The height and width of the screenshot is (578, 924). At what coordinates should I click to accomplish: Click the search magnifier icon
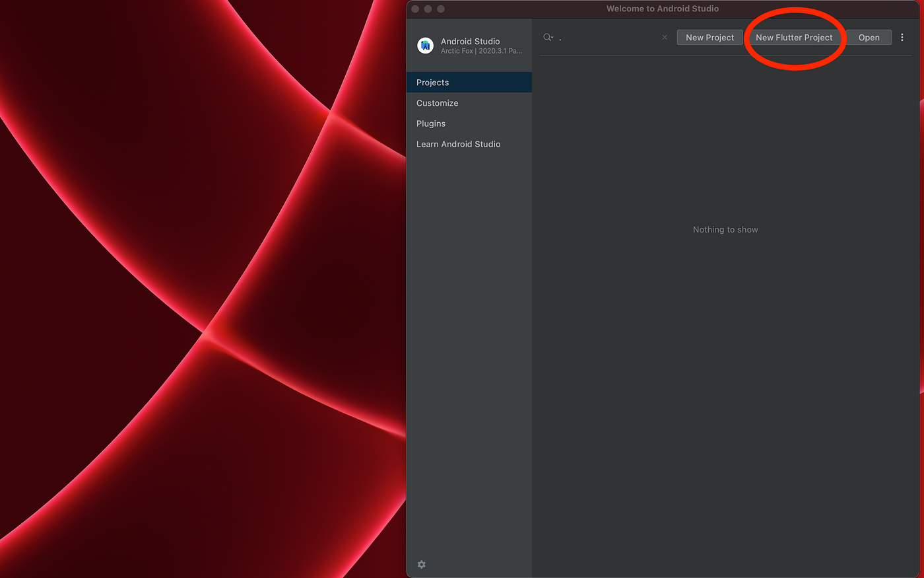pos(547,37)
